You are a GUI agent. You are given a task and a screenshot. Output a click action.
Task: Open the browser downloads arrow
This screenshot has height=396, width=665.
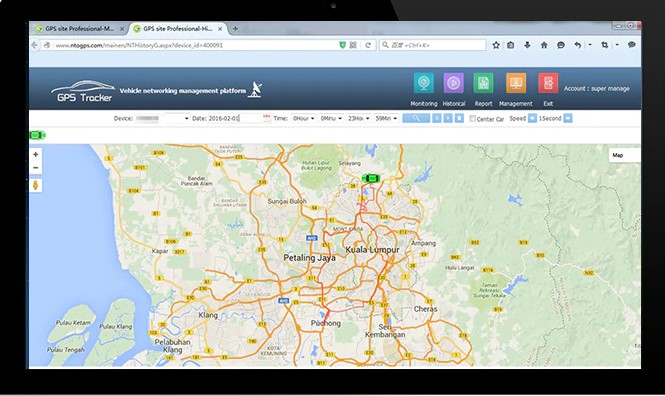527,45
